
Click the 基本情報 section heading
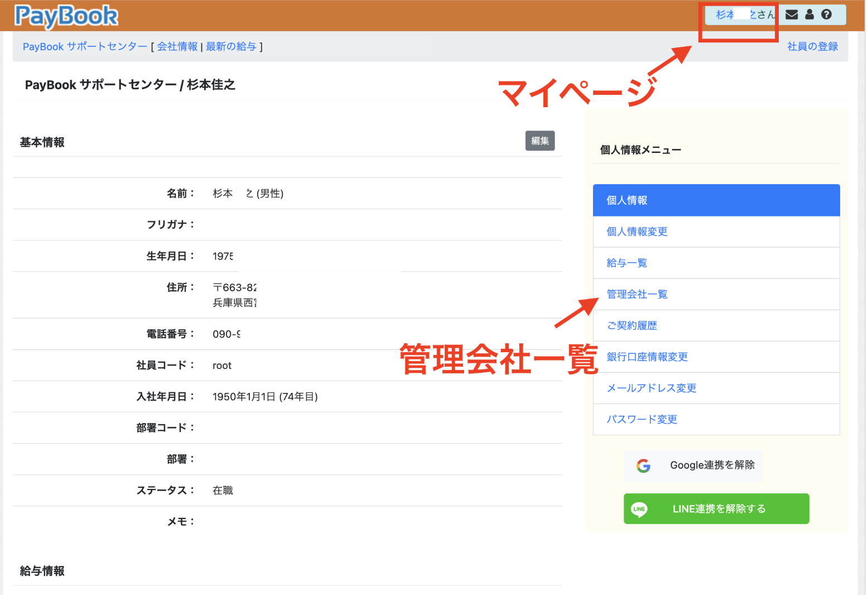click(42, 142)
